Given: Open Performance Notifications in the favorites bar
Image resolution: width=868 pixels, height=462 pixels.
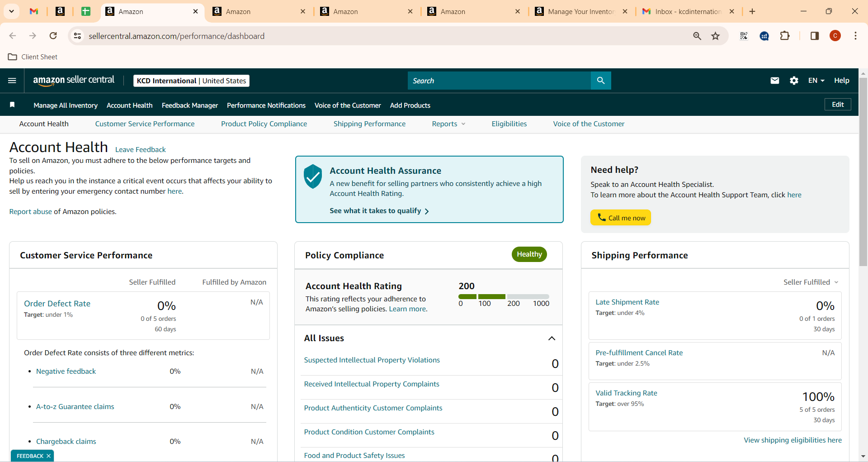Looking at the screenshot, I should pyautogui.click(x=266, y=105).
